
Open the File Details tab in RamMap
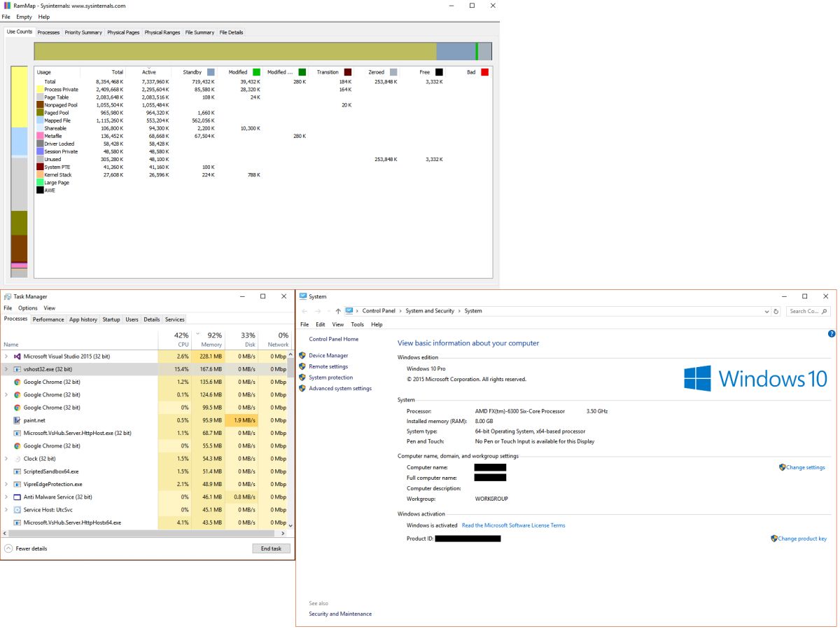(x=231, y=32)
